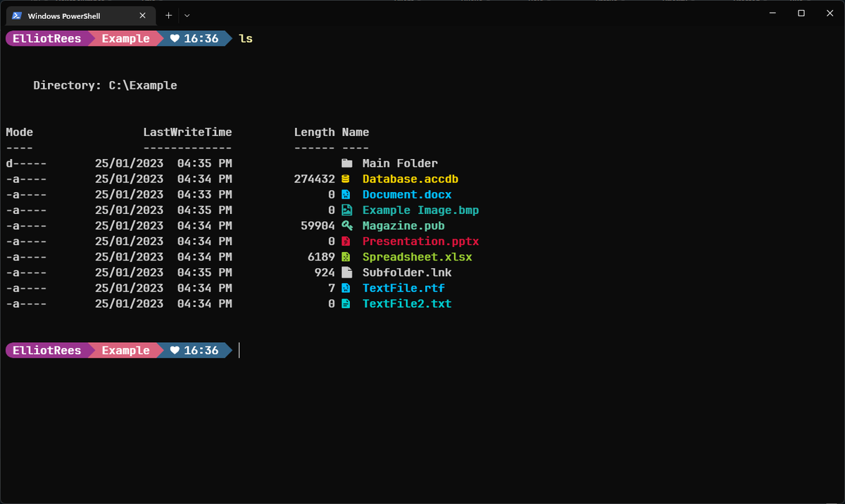This screenshot has height=504, width=845.
Task: Click the date in the Document.docx row
Action: 129,194
